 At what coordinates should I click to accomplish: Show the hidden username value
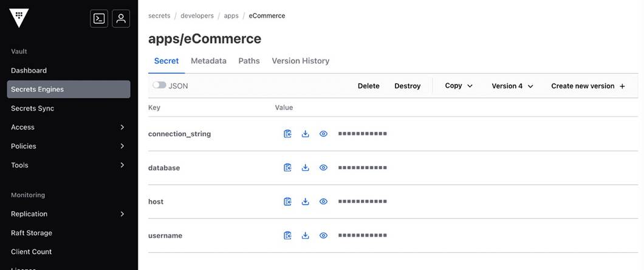click(x=323, y=236)
